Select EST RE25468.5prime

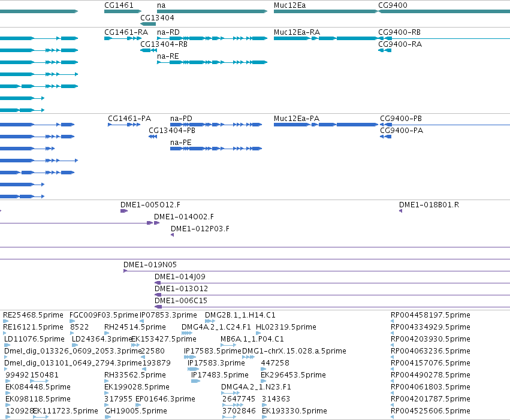pyautogui.click(x=33, y=315)
